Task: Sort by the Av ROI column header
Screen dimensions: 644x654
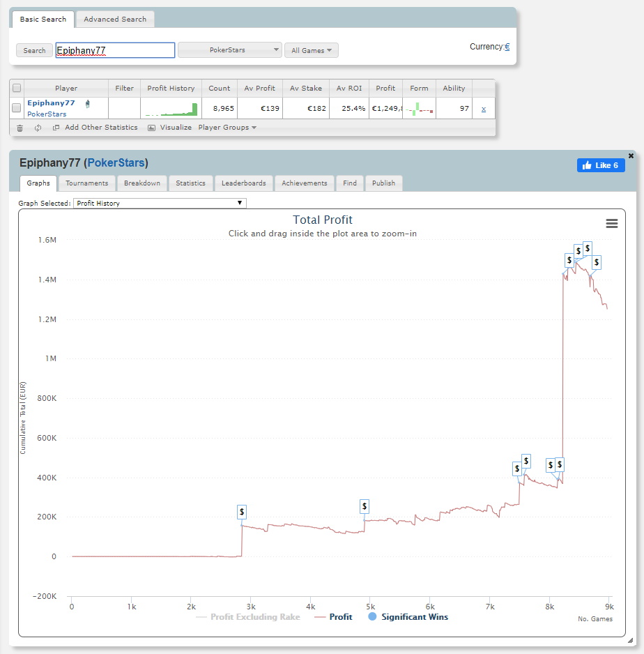Action: coord(349,89)
